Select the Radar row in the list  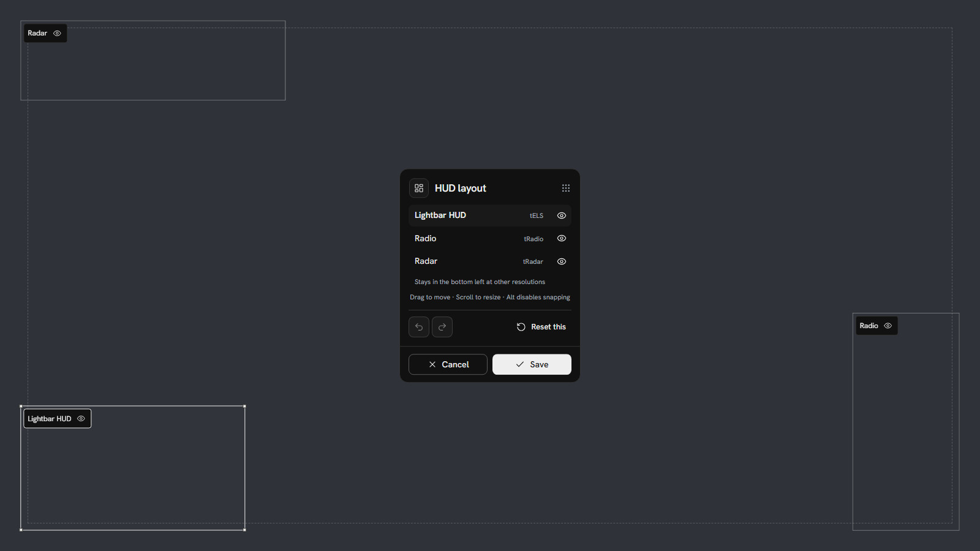pos(490,261)
